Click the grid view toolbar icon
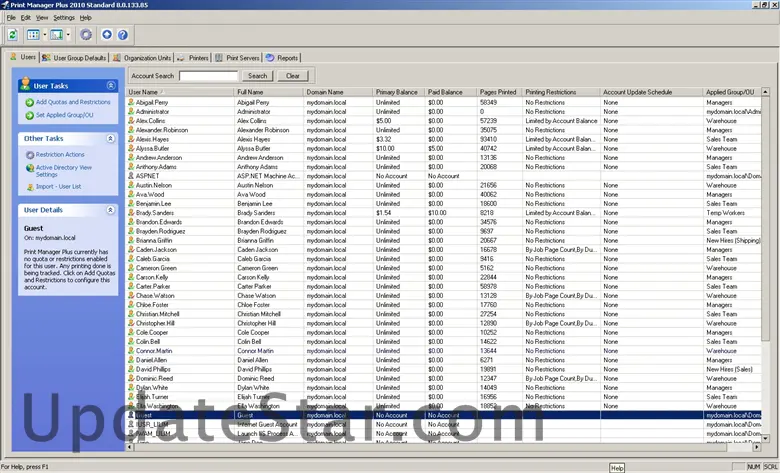780x473 pixels. (x=33, y=35)
